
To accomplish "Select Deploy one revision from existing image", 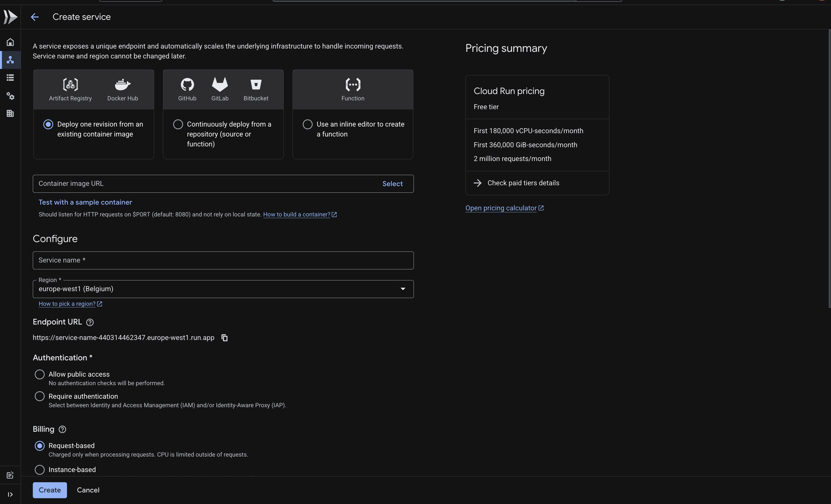I will [48, 124].
